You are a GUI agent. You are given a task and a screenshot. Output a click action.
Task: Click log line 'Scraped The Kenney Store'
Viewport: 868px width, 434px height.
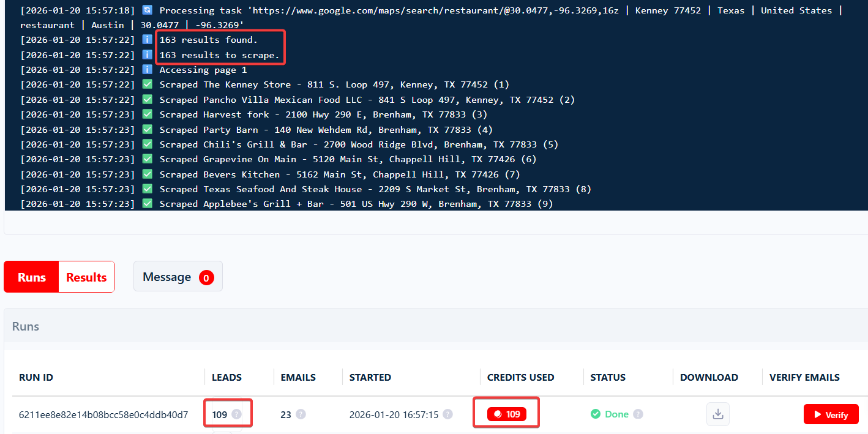pos(334,84)
